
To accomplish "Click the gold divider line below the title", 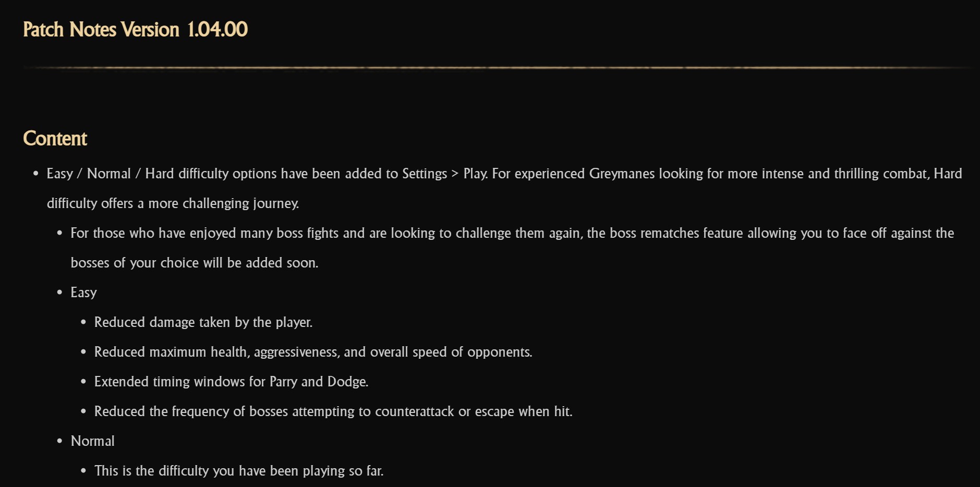I will pos(495,68).
